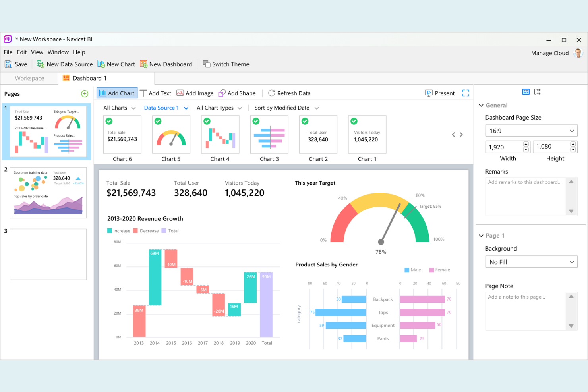This screenshot has height=392, width=588.
Task: Toggle the checkmark on Chart 1
Action: pyautogui.click(x=354, y=121)
